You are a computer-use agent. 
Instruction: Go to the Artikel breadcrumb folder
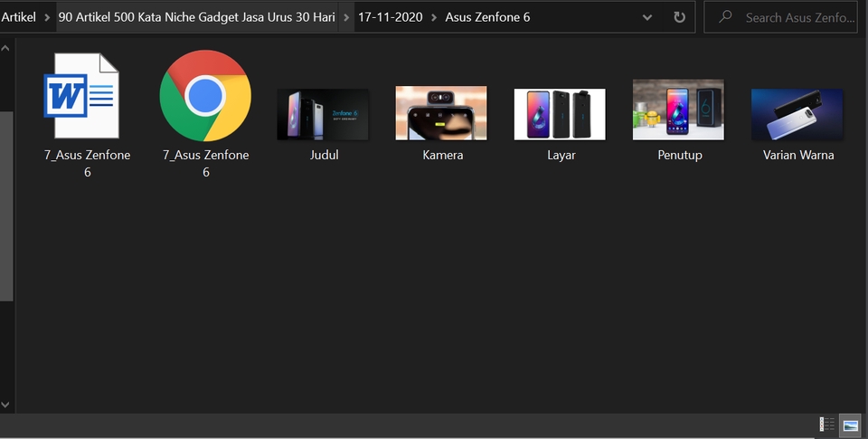point(18,17)
